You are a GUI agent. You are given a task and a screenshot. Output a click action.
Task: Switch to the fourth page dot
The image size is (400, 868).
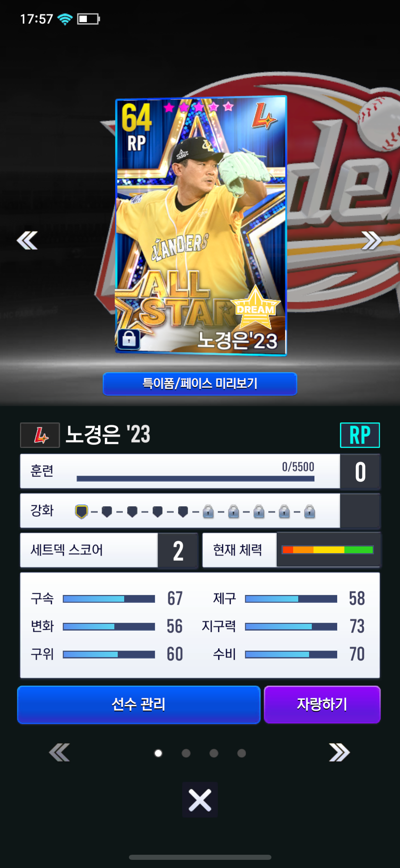tap(242, 753)
